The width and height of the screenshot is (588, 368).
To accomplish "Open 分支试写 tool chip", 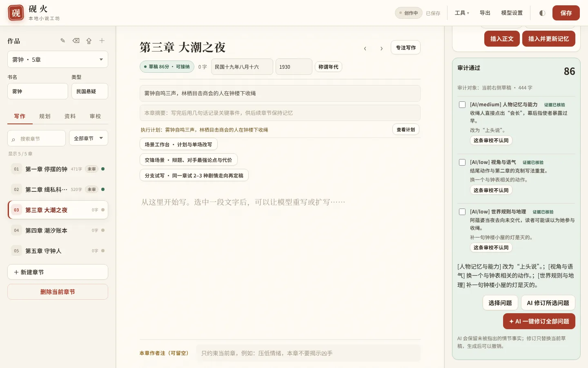I will [x=194, y=175].
